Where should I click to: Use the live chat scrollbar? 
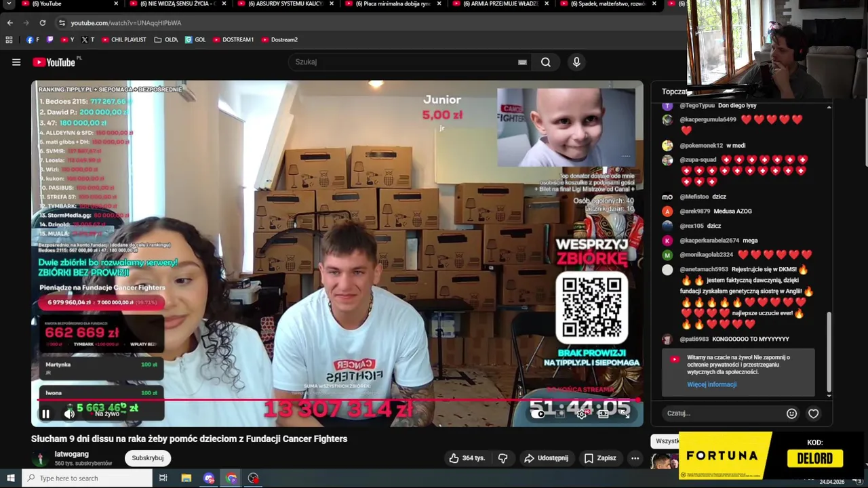coord(829,352)
